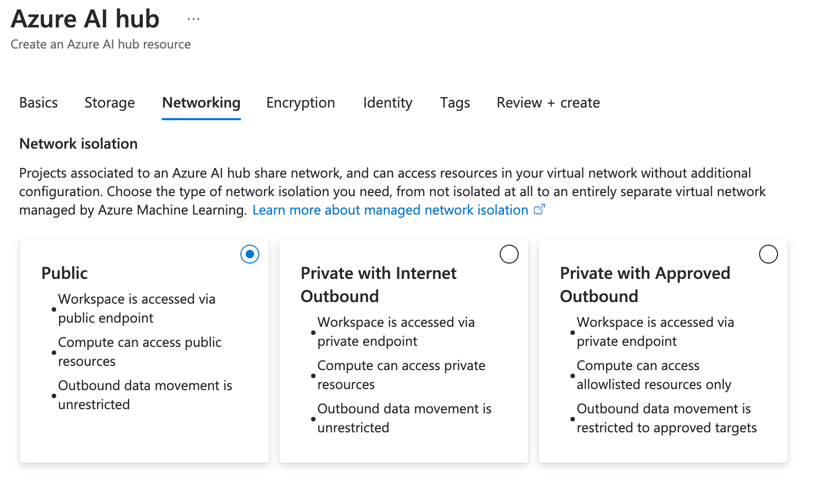Click external link icon after managed network isolation
Image resolution: width=816 pixels, height=504 pixels.
pyautogui.click(x=539, y=209)
